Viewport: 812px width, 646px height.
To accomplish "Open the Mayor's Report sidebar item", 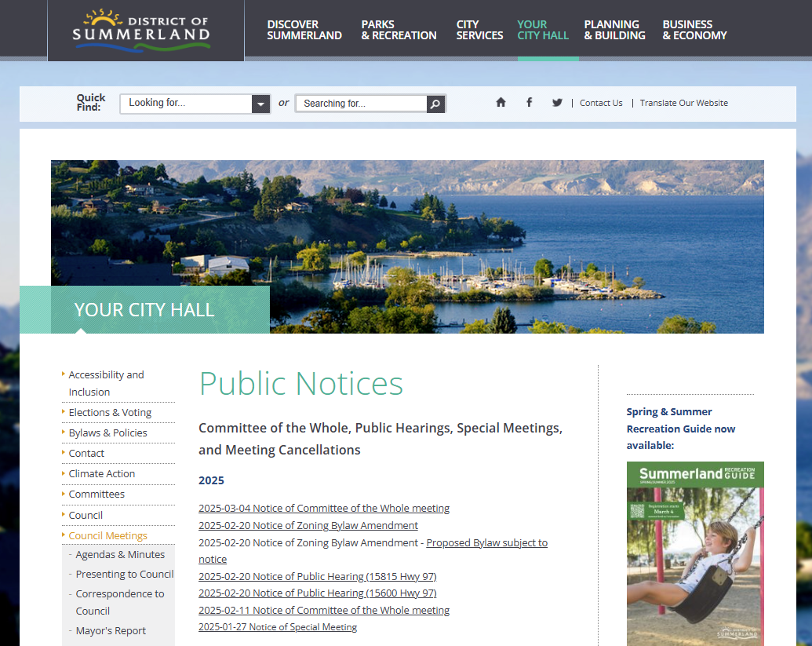I will (x=111, y=630).
